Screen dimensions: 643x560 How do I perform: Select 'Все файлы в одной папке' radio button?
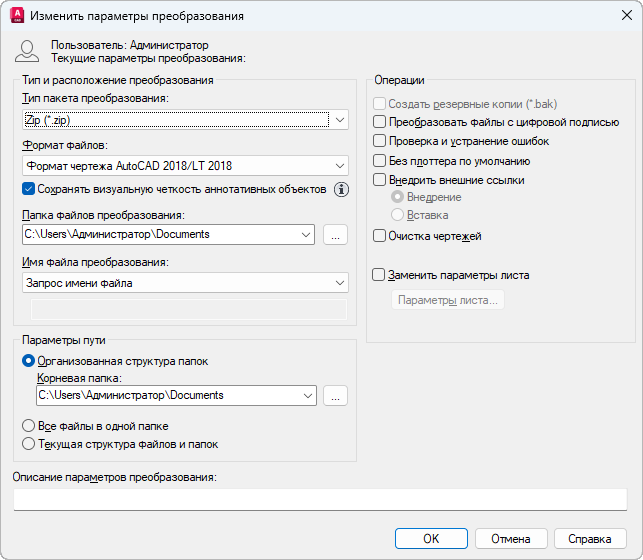pyautogui.click(x=28, y=426)
